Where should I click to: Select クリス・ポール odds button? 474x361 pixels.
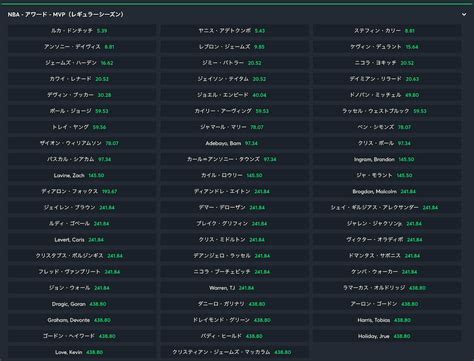click(x=387, y=143)
